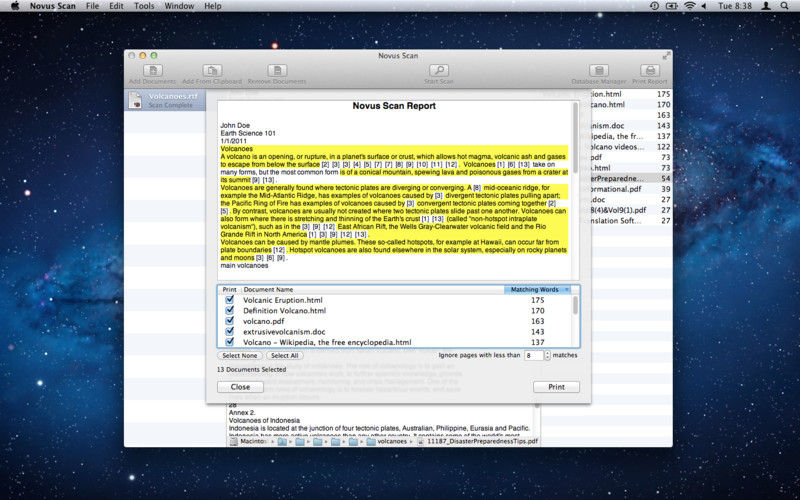Viewport: 800px width, 500px height.
Task: Uncheck Print for Definition Volcano.html
Action: click(x=230, y=310)
